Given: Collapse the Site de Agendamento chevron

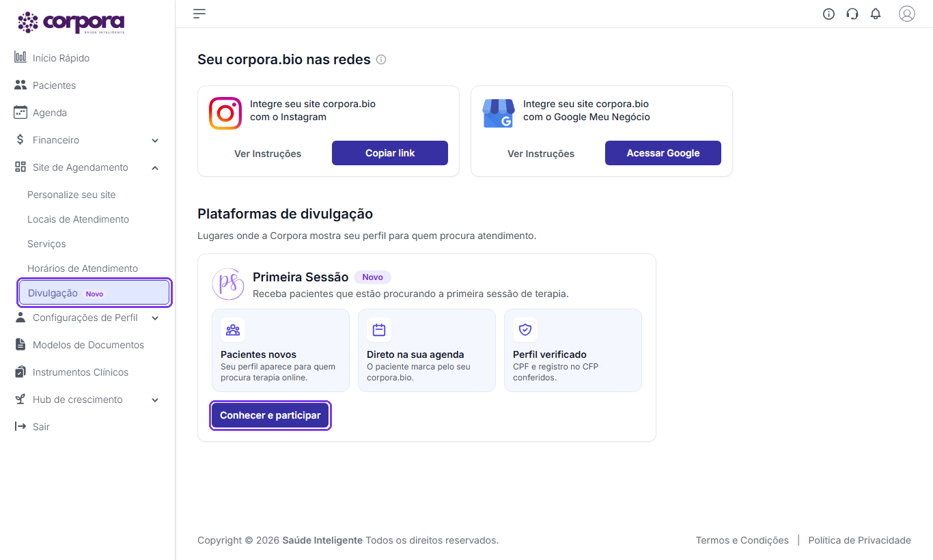Looking at the screenshot, I should click(x=155, y=167).
